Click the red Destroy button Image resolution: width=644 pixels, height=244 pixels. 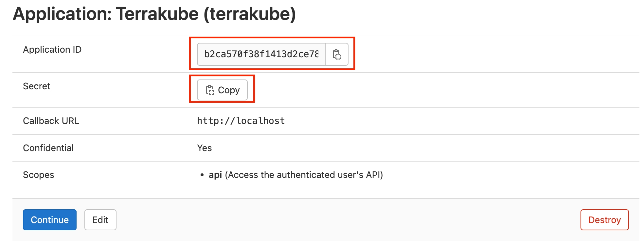coord(604,220)
